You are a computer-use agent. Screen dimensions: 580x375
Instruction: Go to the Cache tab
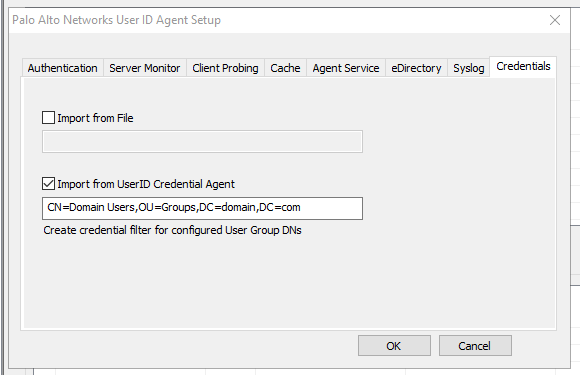coord(285,68)
